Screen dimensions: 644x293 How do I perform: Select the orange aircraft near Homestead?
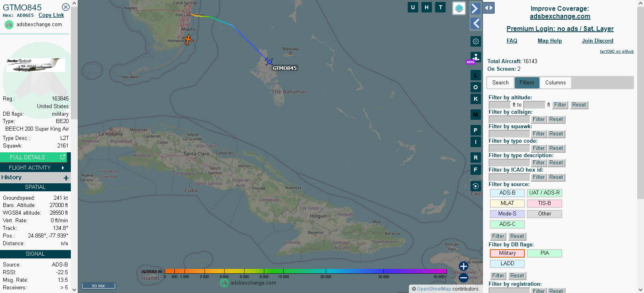pos(188,39)
